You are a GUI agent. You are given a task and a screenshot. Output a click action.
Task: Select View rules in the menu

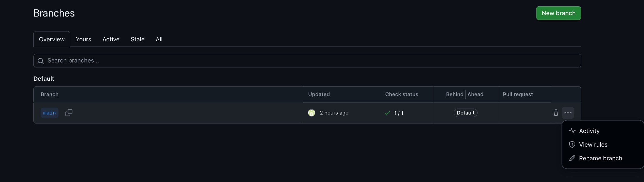[593, 145]
